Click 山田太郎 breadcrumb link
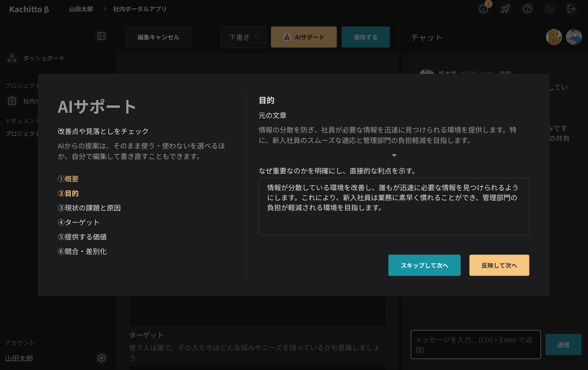 click(x=81, y=9)
